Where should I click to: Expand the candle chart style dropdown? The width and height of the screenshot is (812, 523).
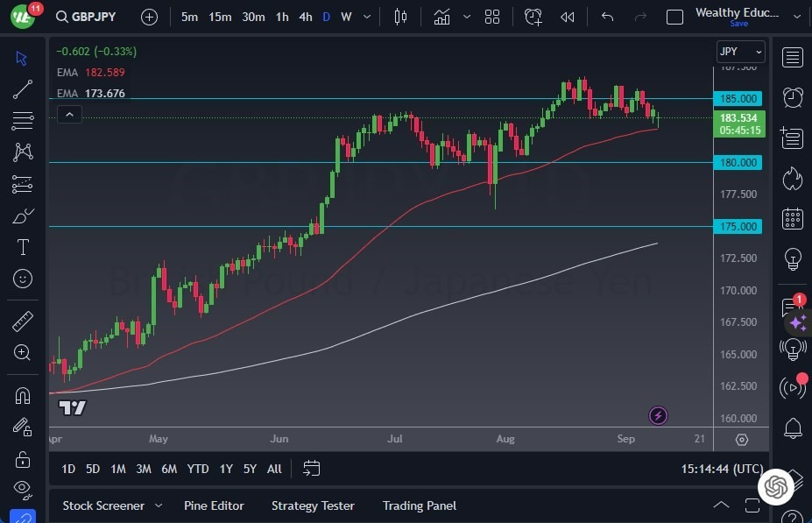pyautogui.click(x=465, y=15)
